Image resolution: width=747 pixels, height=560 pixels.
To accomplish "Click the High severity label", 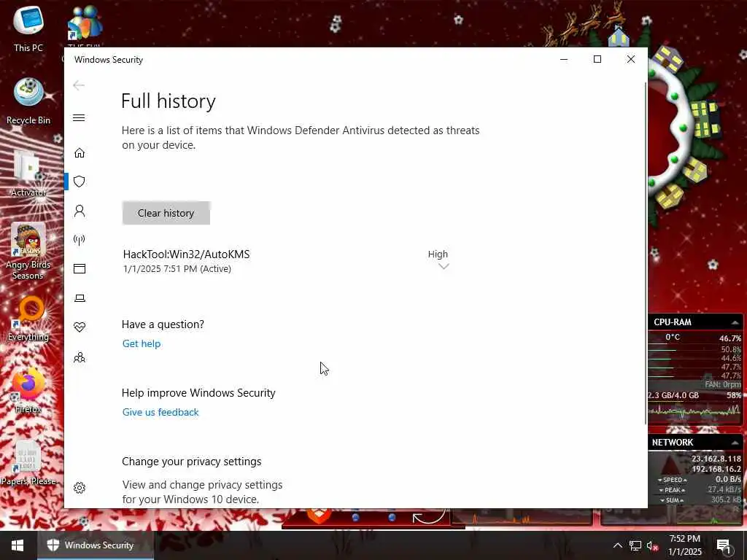I will [438, 254].
